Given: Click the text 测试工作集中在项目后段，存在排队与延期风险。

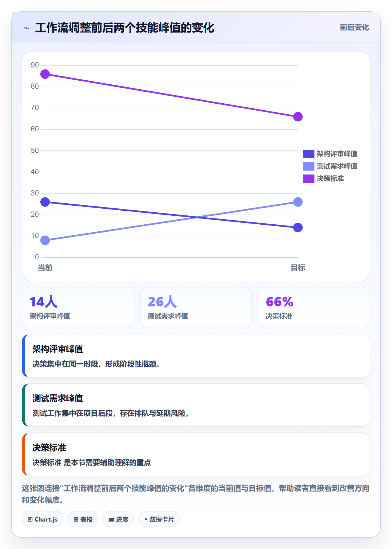Looking at the screenshot, I should click(x=111, y=413).
